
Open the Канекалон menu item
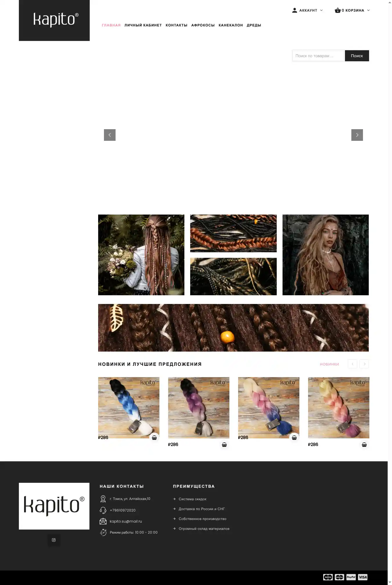point(231,25)
